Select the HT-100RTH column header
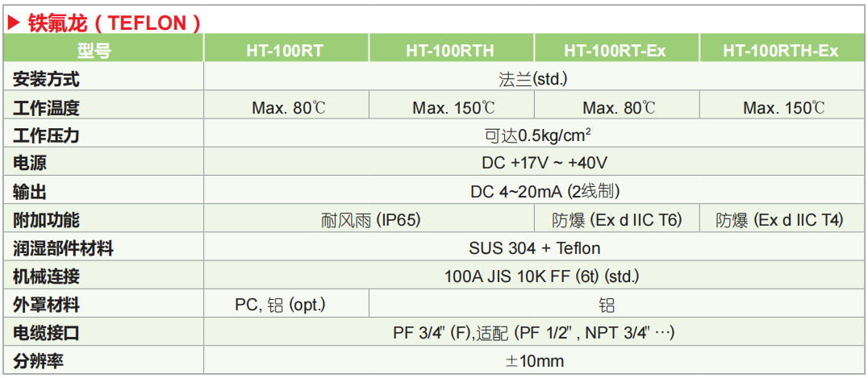The width and height of the screenshot is (868, 378). [451, 48]
